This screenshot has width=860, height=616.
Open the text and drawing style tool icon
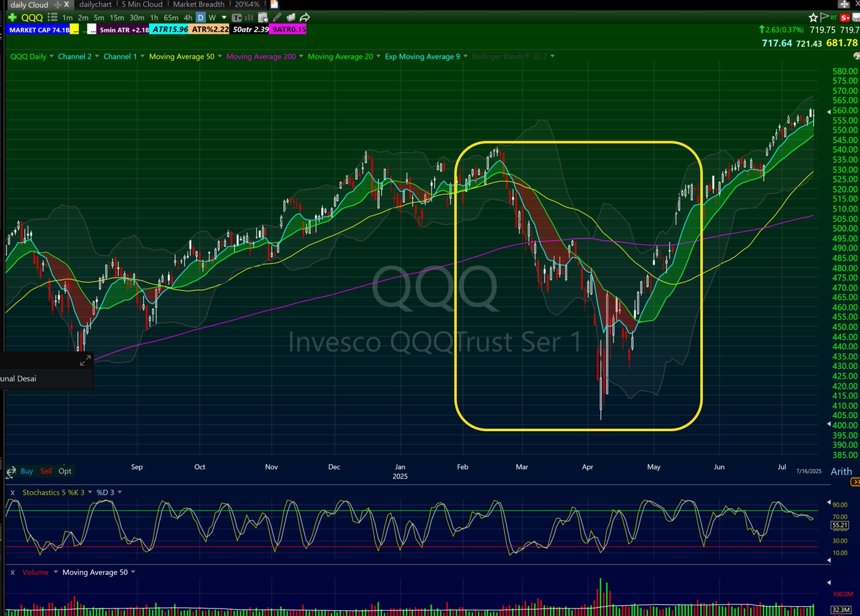pyautogui.click(x=237, y=17)
